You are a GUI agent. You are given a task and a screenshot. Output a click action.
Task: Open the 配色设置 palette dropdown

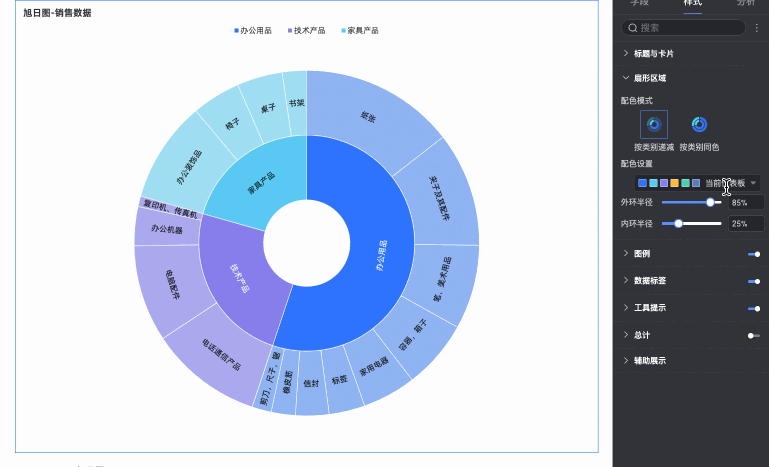point(697,183)
